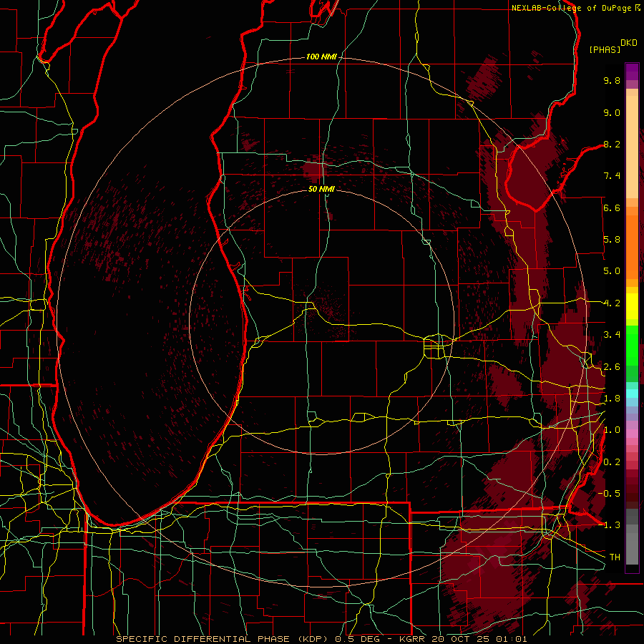The width and height of the screenshot is (644, 644).
Task: Click the 0.2 scale value
Action: [x=612, y=462]
